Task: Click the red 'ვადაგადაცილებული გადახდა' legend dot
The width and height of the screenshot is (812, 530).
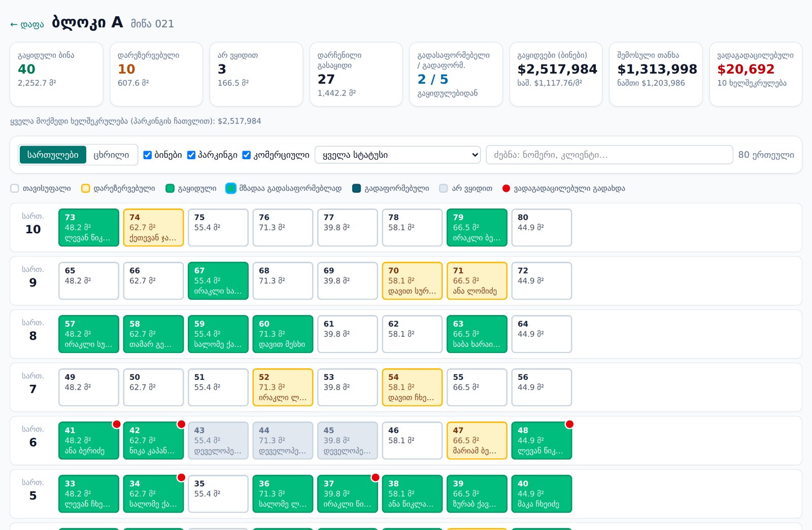Action: 506,189
